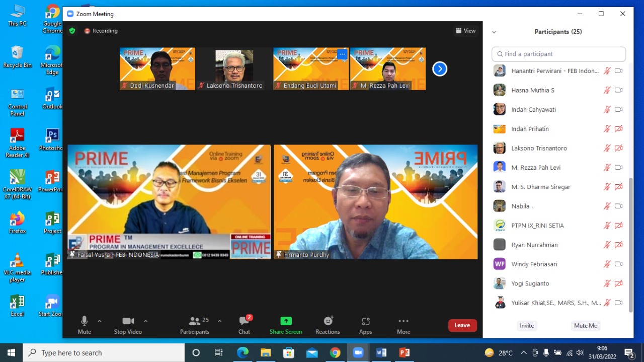The width and height of the screenshot is (644, 362).
Task: Click Invite button in Participants panel
Action: tap(527, 326)
